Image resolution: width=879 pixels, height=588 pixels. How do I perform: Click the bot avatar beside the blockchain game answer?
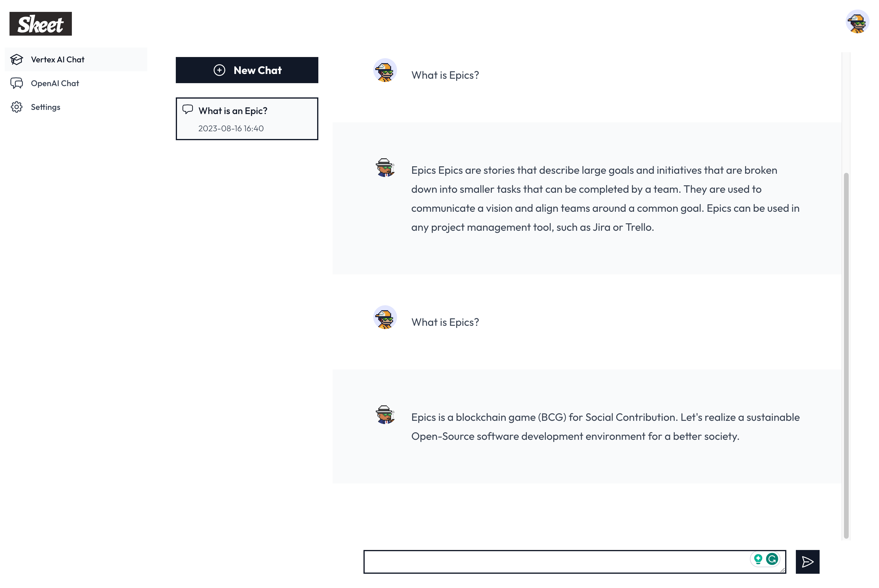pyautogui.click(x=385, y=414)
